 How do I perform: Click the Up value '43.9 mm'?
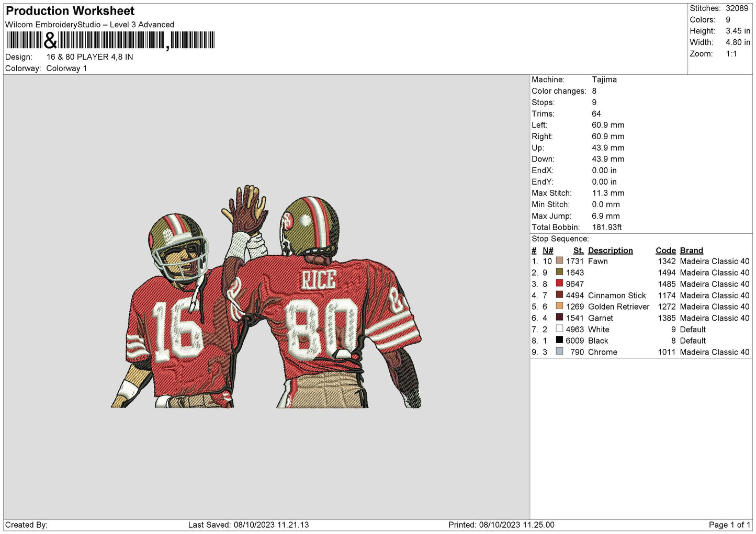point(608,148)
